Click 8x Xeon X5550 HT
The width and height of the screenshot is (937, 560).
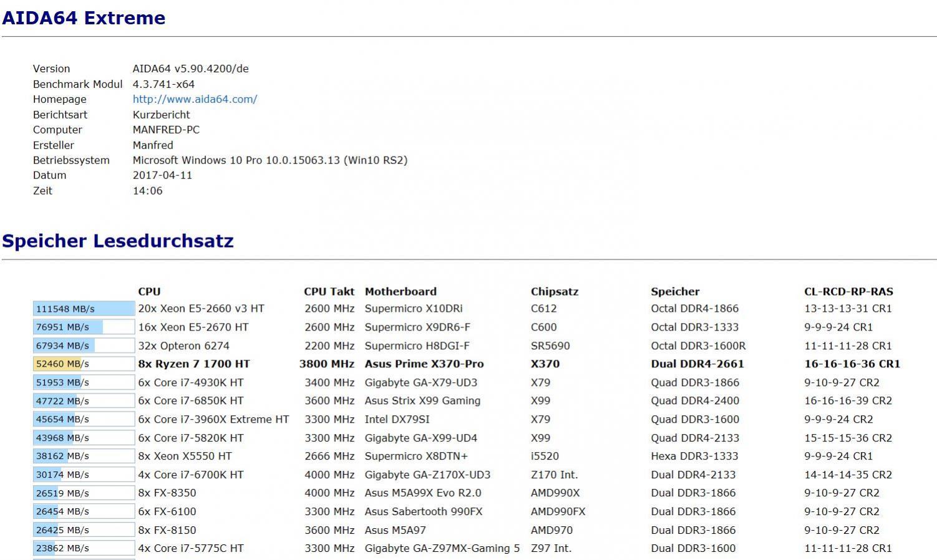point(185,456)
